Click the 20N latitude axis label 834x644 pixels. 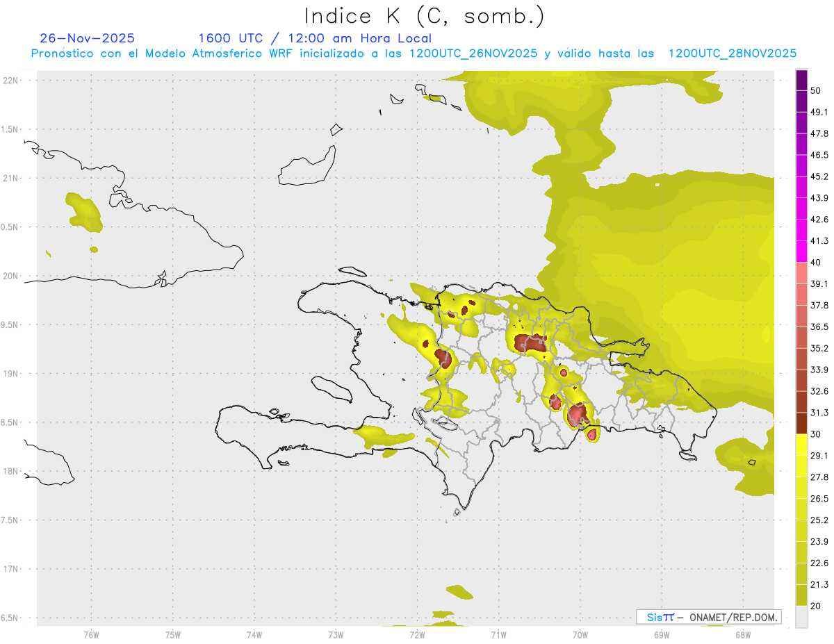[12, 276]
